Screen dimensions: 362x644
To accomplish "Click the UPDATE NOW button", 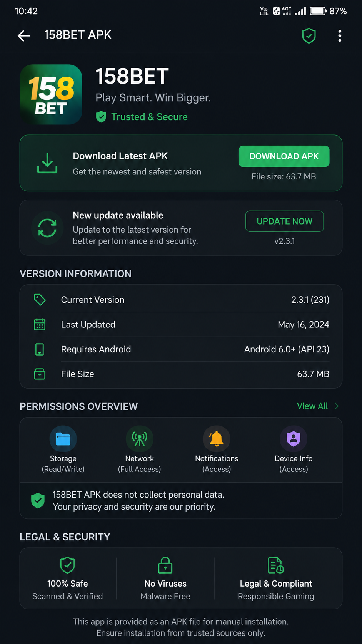I will (x=284, y=221).
